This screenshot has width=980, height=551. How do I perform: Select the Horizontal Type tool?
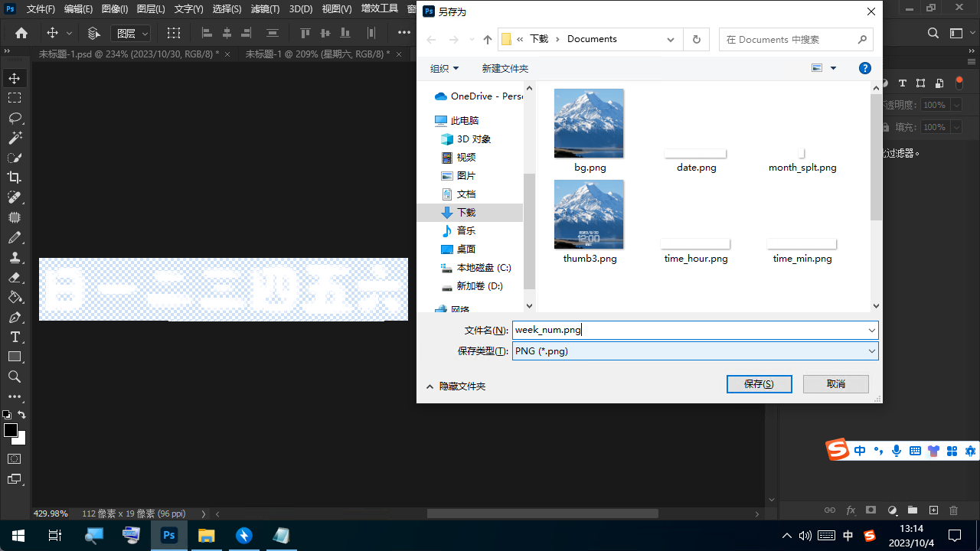15,337
